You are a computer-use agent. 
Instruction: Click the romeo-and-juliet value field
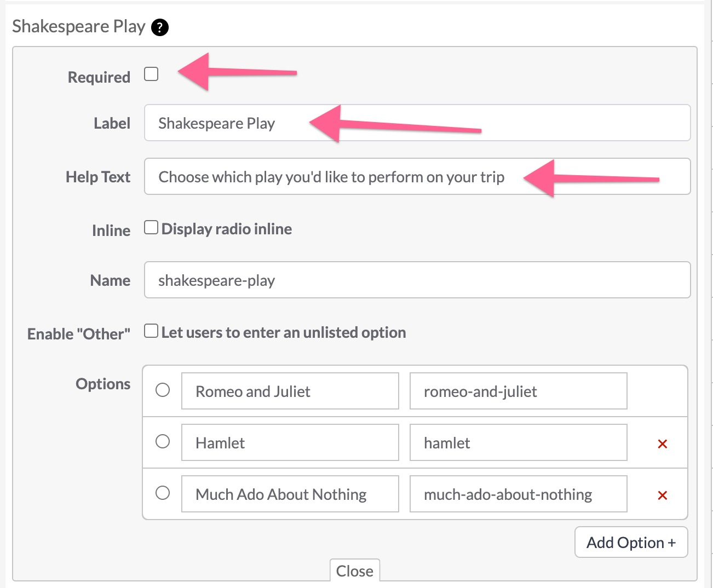tap(518, 391)
